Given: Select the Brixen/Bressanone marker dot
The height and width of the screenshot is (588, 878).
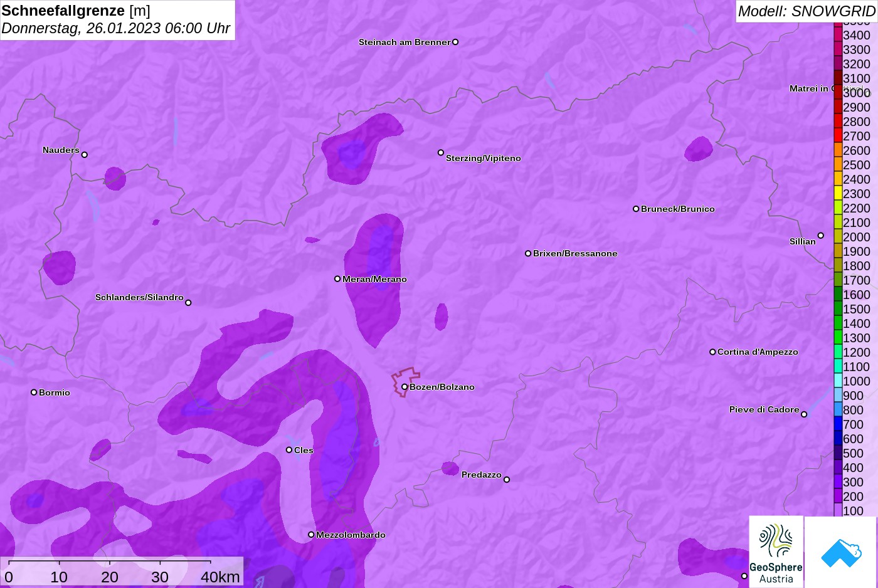Looking at the screenshot, I should pyautogui.click(x=528, y=253).
